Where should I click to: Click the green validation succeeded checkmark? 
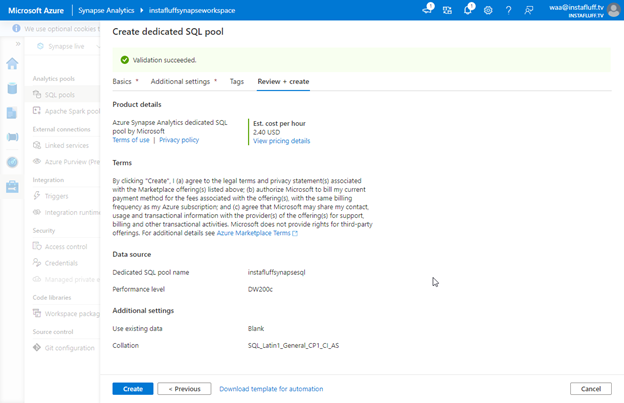coord(125,60)
